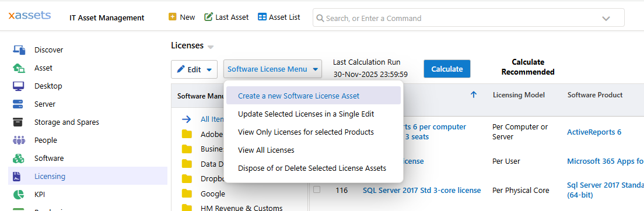Select HM Revenue & Customs tree item label
Viewport: 644px width, 211px height.
point(242,208)
